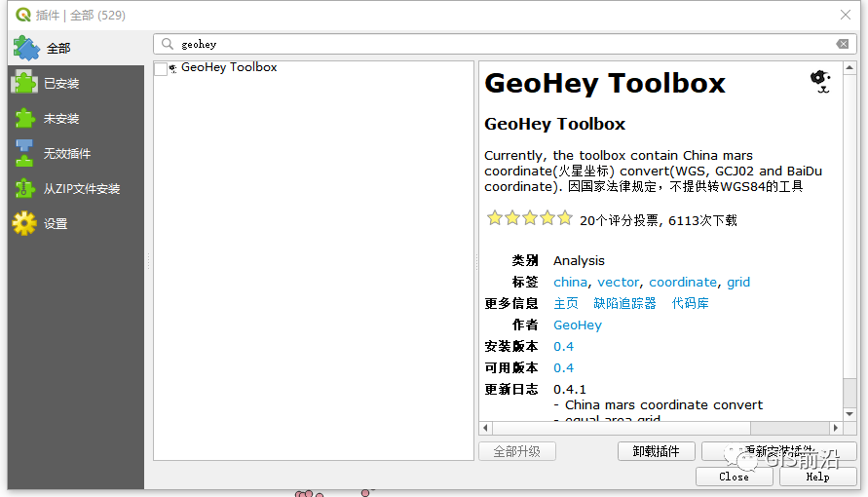Click in the plugin search field
Image resolution: width=868 pixels, height=497 pixels.
point(505,44)
